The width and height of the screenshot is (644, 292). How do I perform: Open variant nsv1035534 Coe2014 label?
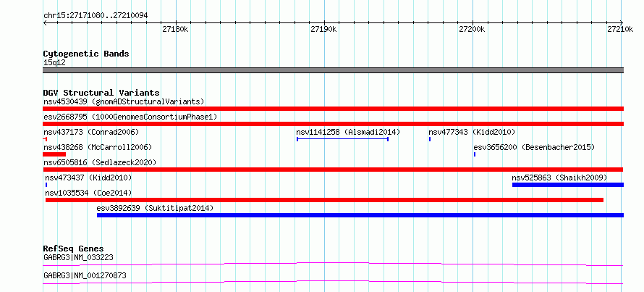[x=88, y=193]
